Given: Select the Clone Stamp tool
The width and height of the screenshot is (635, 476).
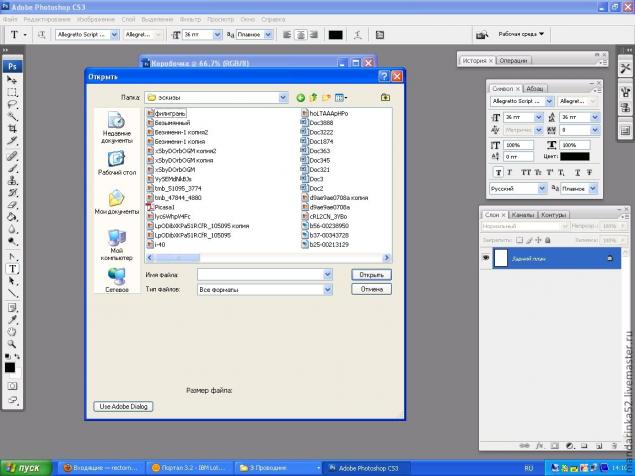Looking at the screenshot, I should pos(12,180).
